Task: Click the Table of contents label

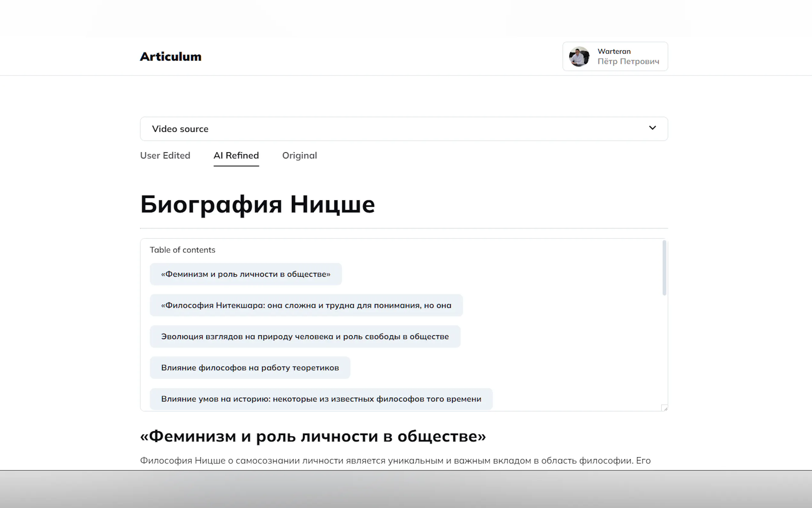Action: coord(182,250)
